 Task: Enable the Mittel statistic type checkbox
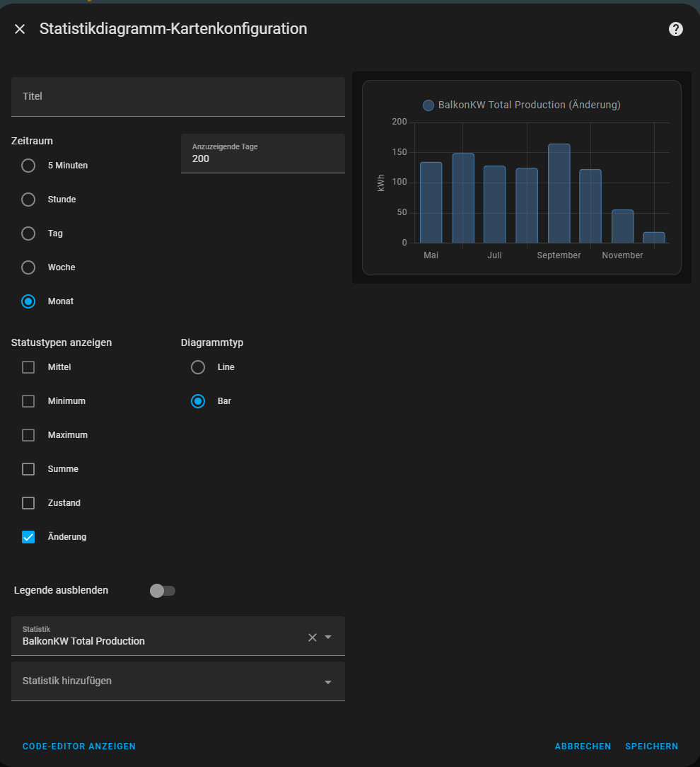(x=28, y=367)
